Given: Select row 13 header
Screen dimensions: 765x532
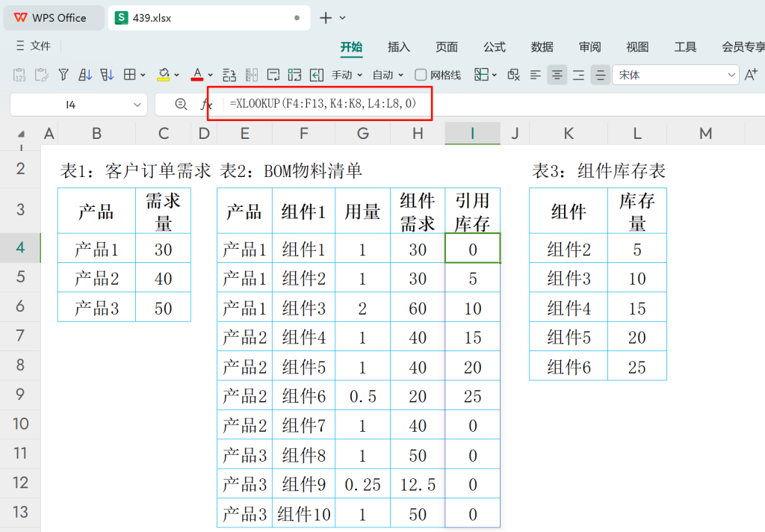Looking at the screenshot, I should tap(20, 512).
